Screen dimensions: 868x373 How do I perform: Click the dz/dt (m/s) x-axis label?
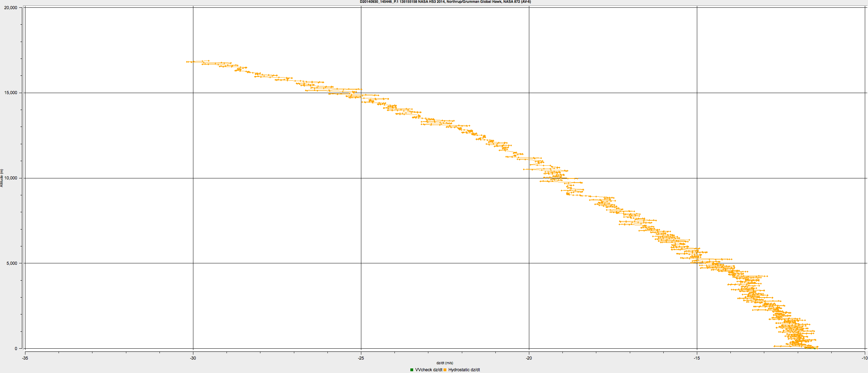point(445,363)
